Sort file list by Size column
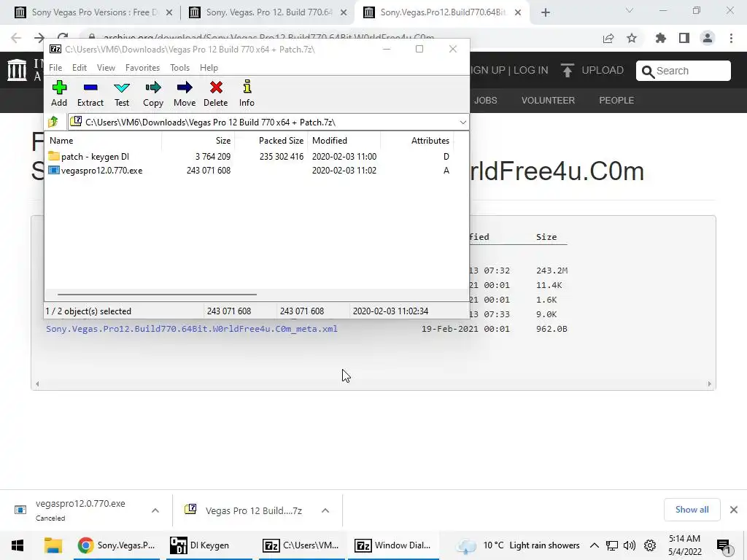 tap(198, 141)
